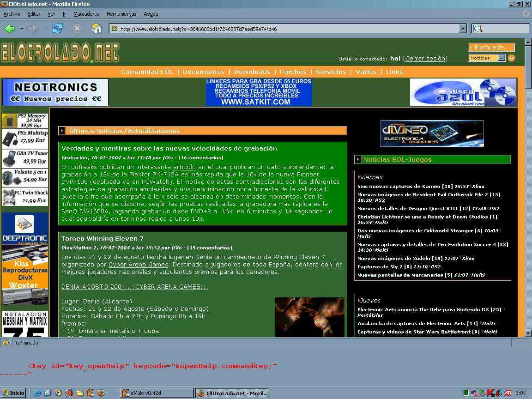Viewport: 532px width, 399px height.
Task: Click the arrow icon beside Últimas Noticias header
Action: (x=62, y=131)
